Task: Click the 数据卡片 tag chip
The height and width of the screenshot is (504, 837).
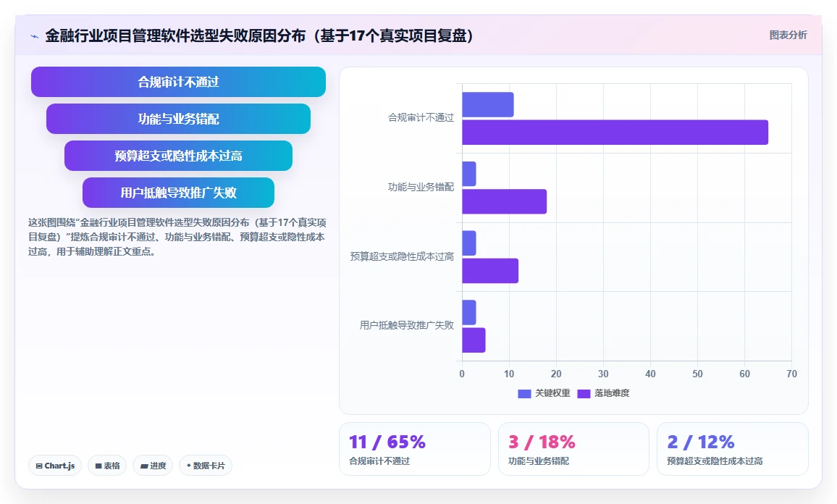Action: click(x=206, y=466)
